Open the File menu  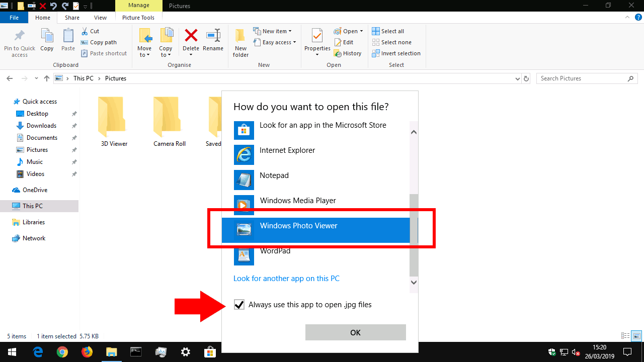tap(14, 18)
